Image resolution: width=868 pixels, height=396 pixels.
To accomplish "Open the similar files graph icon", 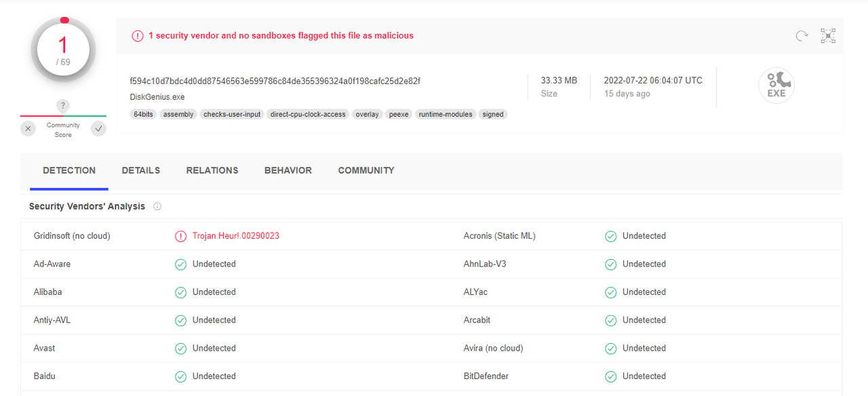I will (828, 36).
